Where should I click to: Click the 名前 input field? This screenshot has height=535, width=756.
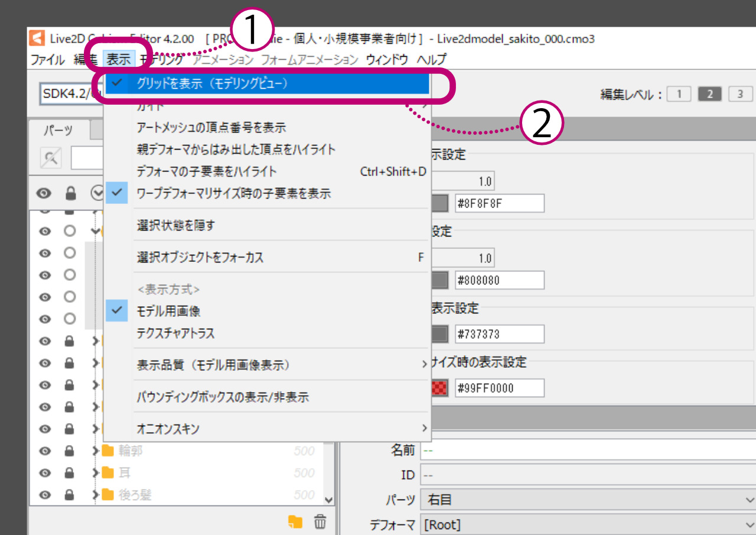[588, 450]
